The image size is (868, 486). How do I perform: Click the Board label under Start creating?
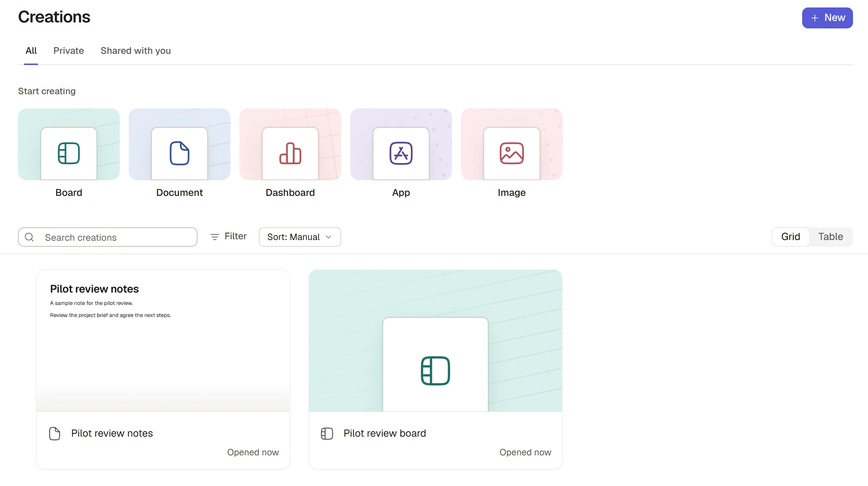coord(69,193)
